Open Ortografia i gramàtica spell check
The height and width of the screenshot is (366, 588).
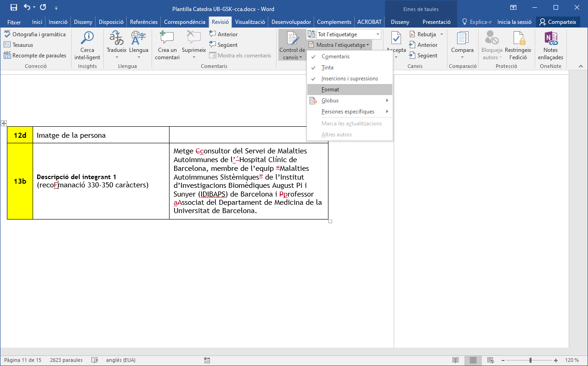[35, 34]
